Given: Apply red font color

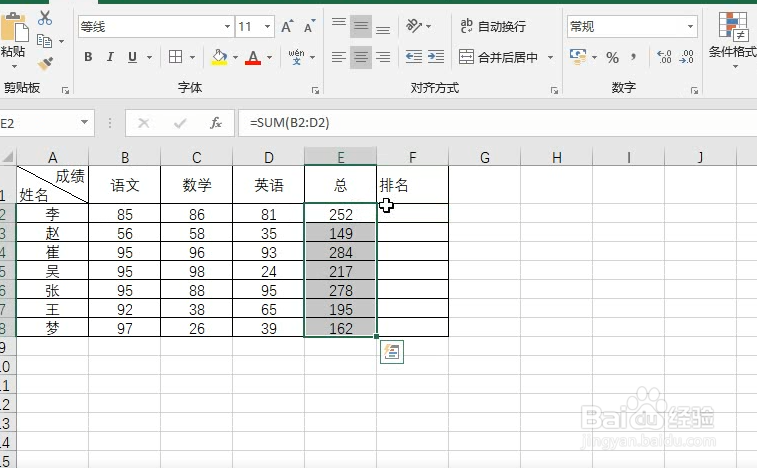Looking at the screenshot, I should tap(253, 57).
